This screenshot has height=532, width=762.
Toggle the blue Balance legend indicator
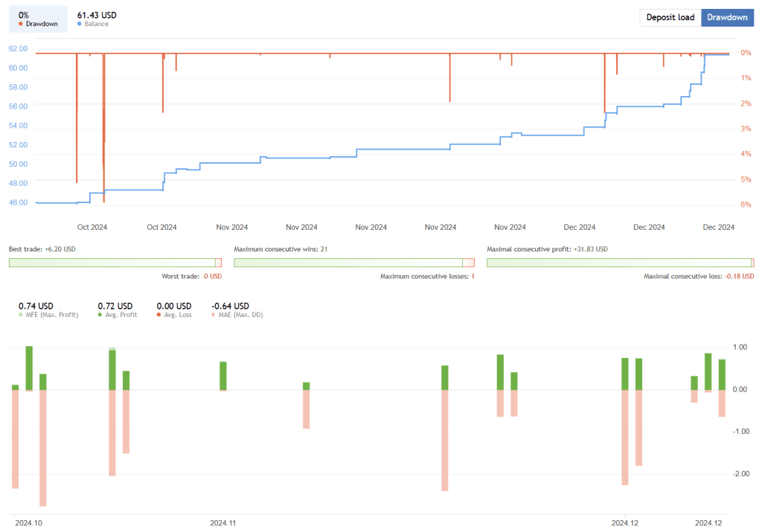81,23
